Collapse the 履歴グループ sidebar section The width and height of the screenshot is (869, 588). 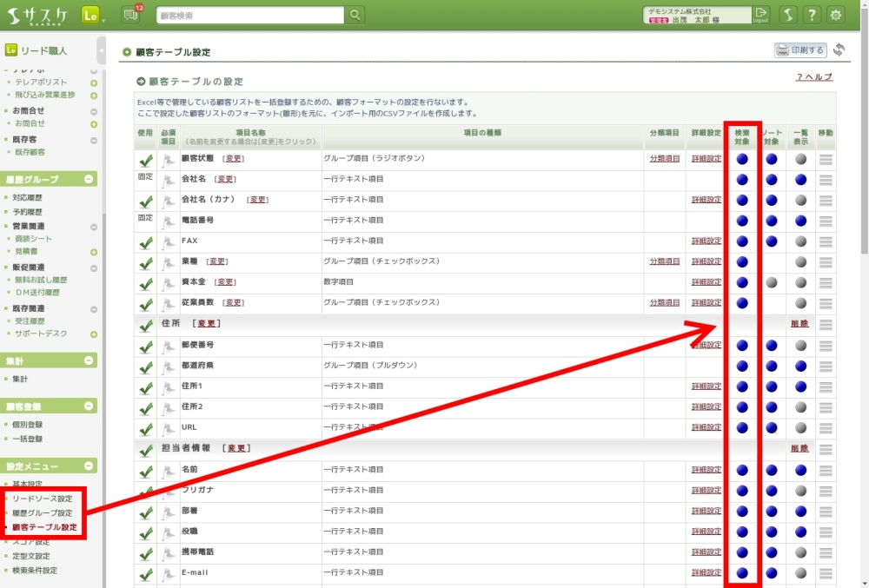tap(89, 179)
